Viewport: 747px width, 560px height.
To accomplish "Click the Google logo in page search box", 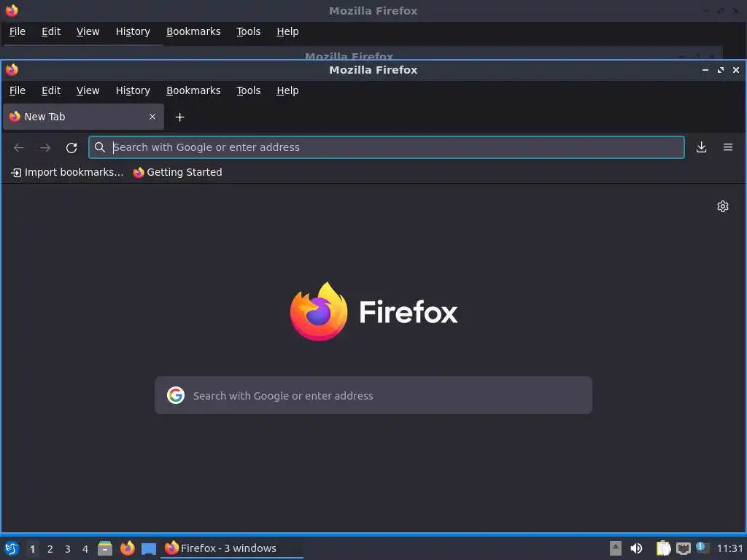I will click(176, 395).
